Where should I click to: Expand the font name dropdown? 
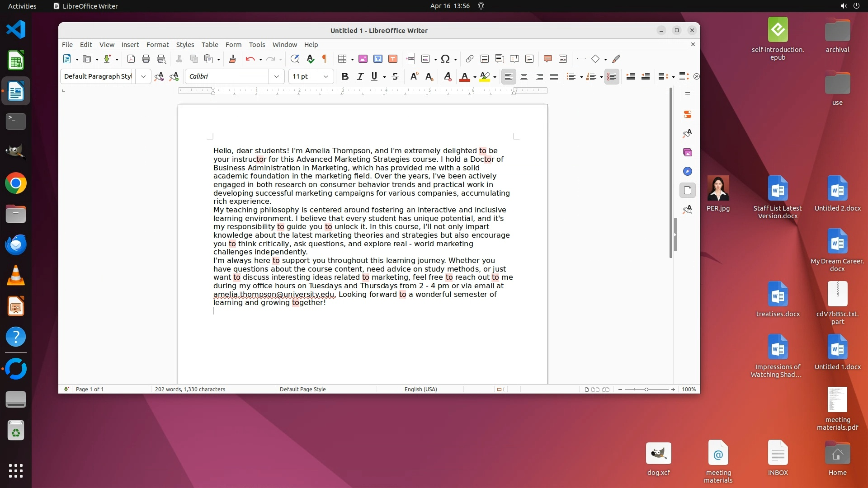coord(277,76)
